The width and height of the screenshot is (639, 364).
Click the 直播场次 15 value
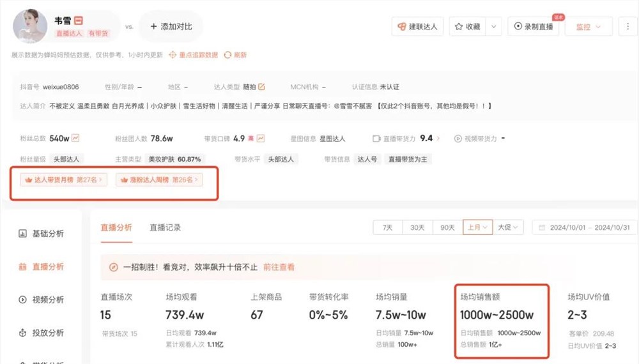[x=105, y=315]
